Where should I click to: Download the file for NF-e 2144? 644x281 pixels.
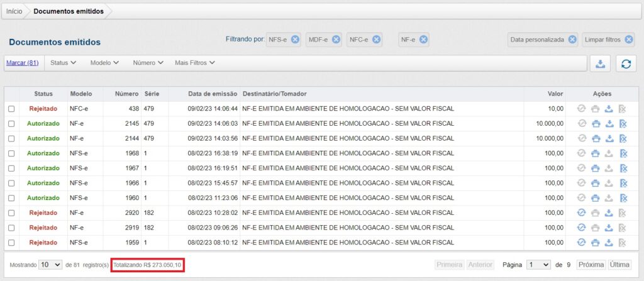coord(609,139)
